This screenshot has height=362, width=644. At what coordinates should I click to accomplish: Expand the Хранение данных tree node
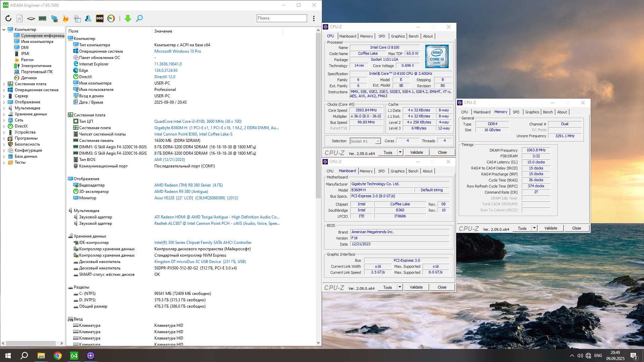4,114
